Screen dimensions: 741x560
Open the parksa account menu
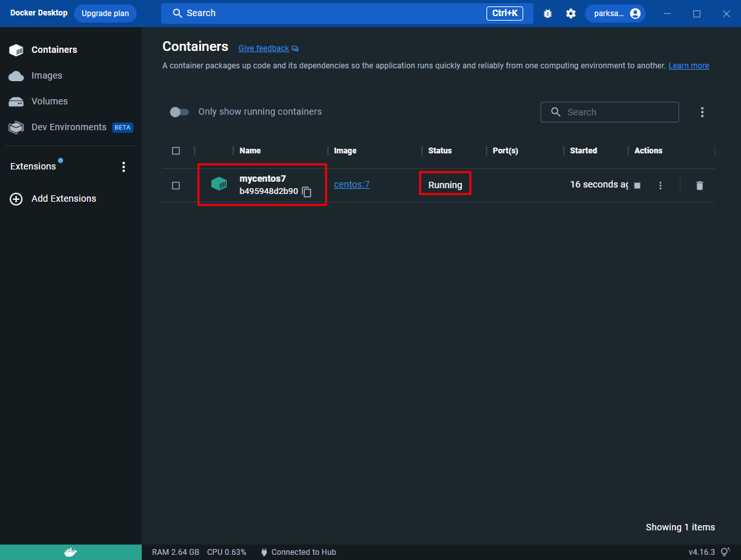click(615, 14)
